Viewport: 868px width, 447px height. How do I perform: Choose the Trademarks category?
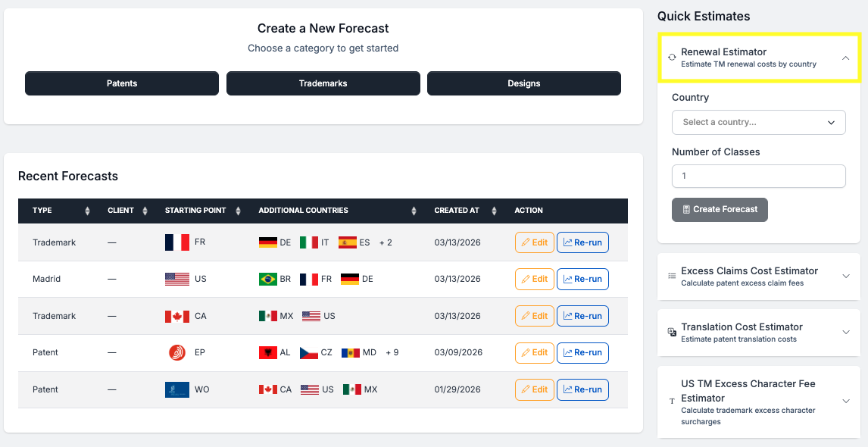(323, 83)
